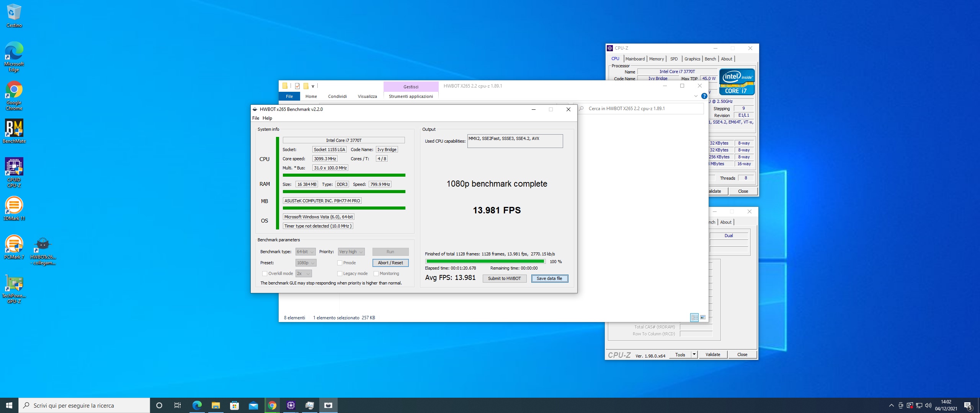Open the Explorer File tab
Viewport: 980px width, 413px height.
point(289,96)
